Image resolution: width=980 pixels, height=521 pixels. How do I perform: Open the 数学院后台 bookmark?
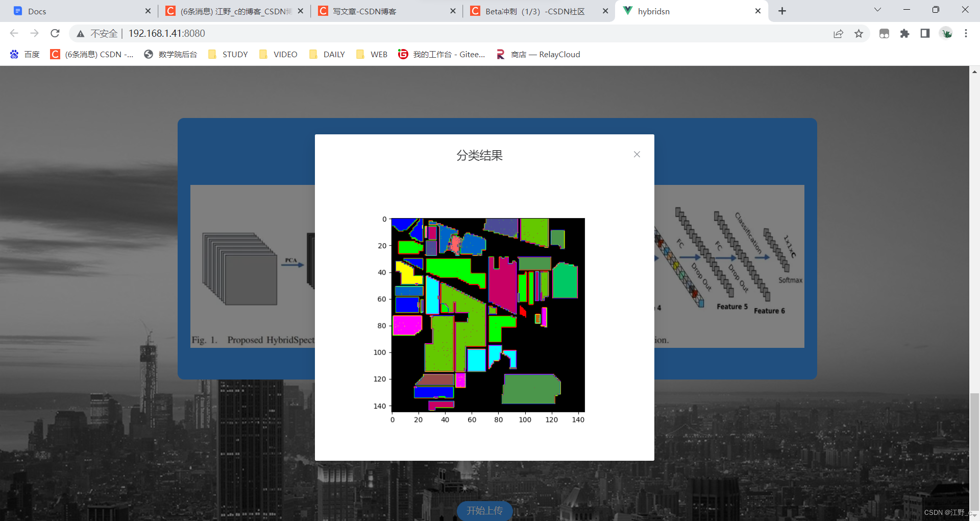point(170,54)
